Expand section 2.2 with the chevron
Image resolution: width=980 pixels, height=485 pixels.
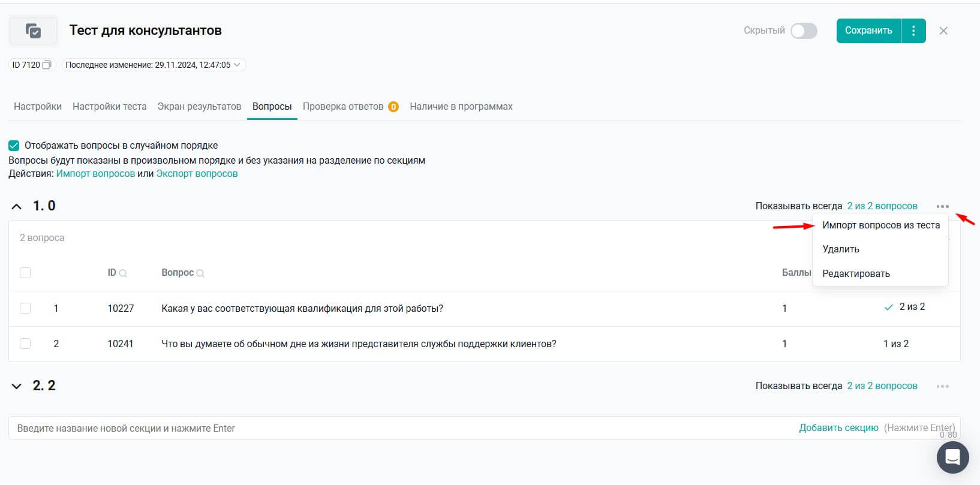[17, 386]
